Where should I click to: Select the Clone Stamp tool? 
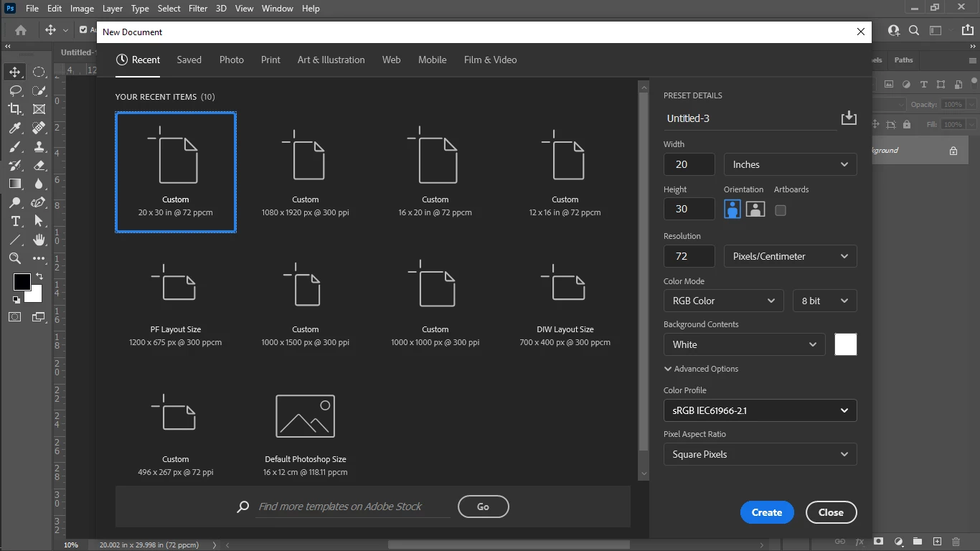click(x=39, y=146)
